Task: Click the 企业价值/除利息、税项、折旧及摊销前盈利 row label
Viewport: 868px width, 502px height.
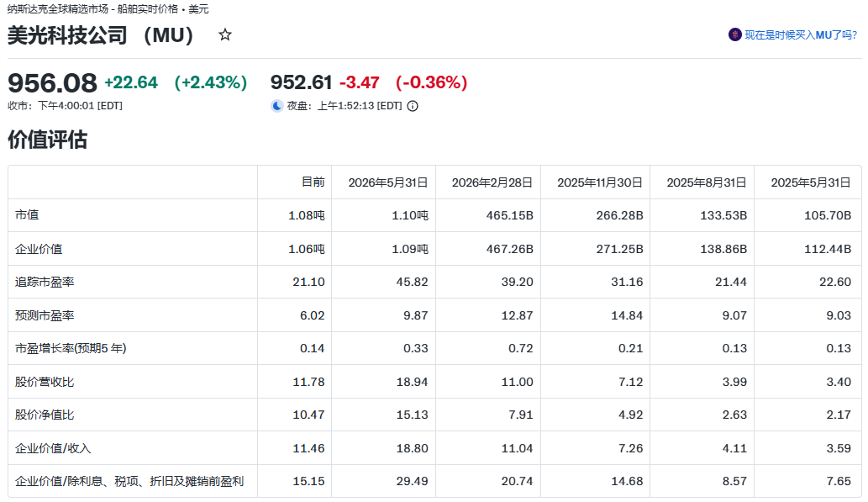Action: point(129,482)
